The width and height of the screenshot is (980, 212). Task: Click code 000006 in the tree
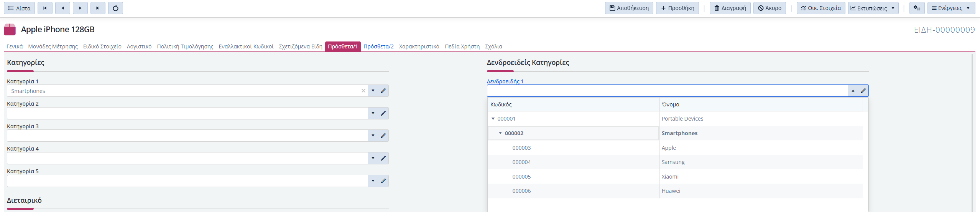521,191
